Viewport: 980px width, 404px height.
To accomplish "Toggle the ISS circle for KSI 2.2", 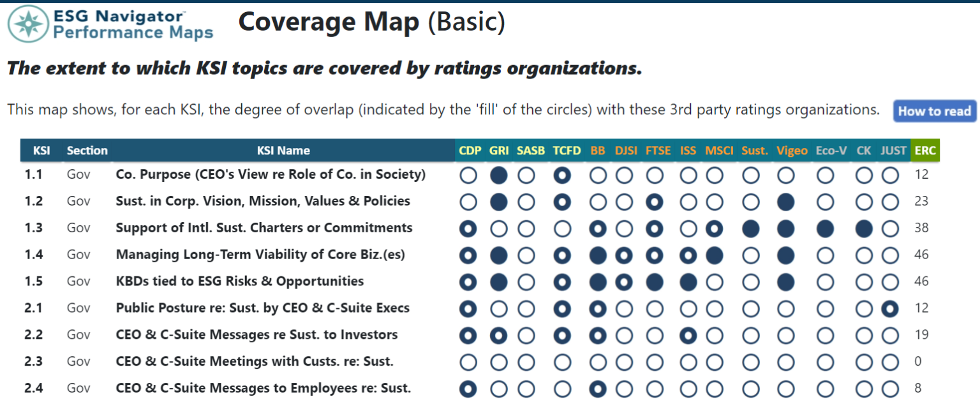I will click(688, 334).
